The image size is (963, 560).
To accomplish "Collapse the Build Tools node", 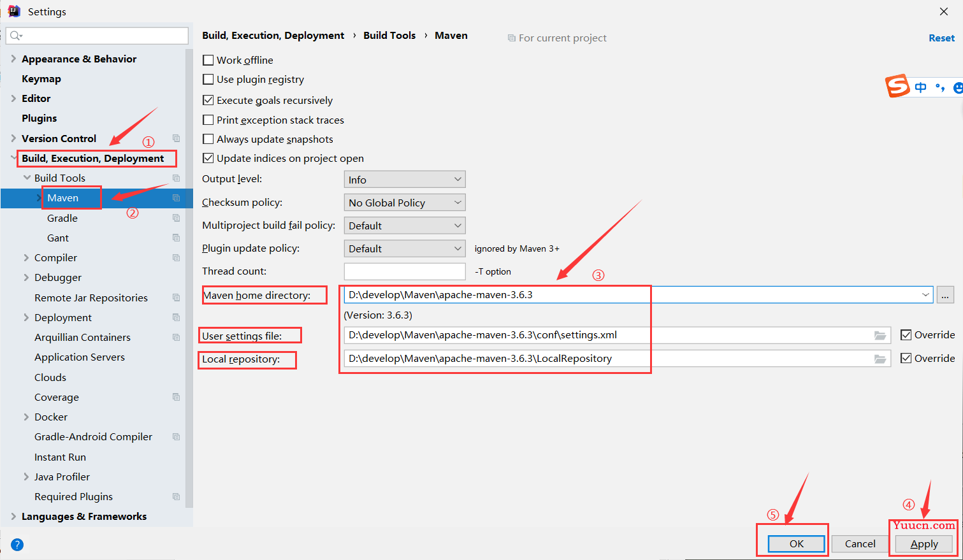I will pyautogui.click(x=26, y=178).
